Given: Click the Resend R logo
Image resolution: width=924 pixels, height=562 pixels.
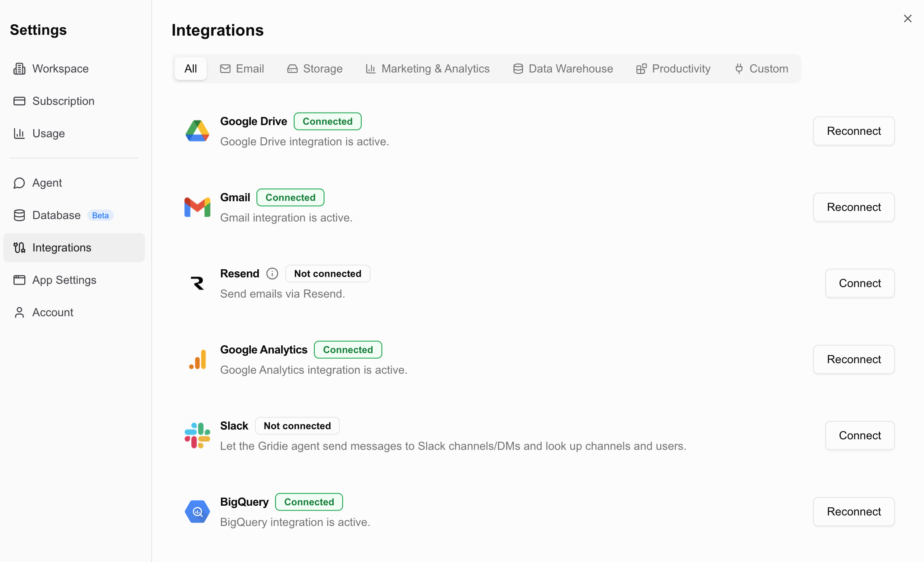Looking at the screenshot, I should click(197, 283).
